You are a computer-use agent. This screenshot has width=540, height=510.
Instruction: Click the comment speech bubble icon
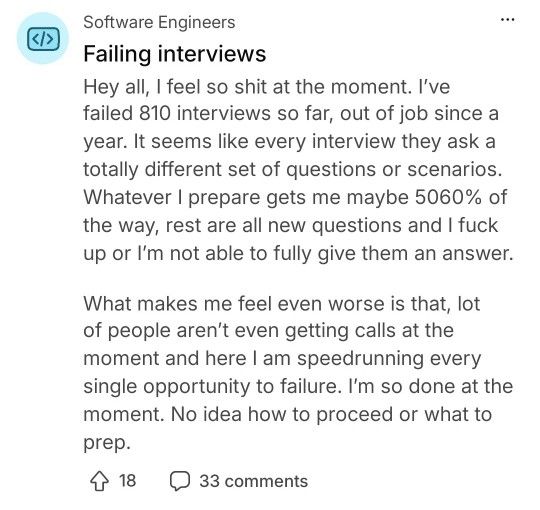(179, 481)
